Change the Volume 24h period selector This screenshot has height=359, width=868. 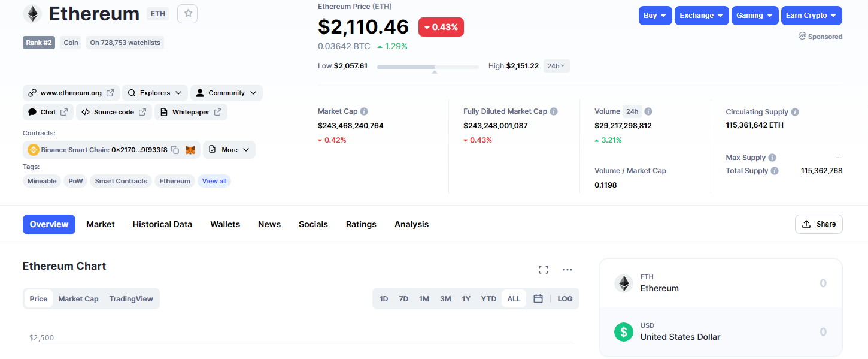(632, 111)
